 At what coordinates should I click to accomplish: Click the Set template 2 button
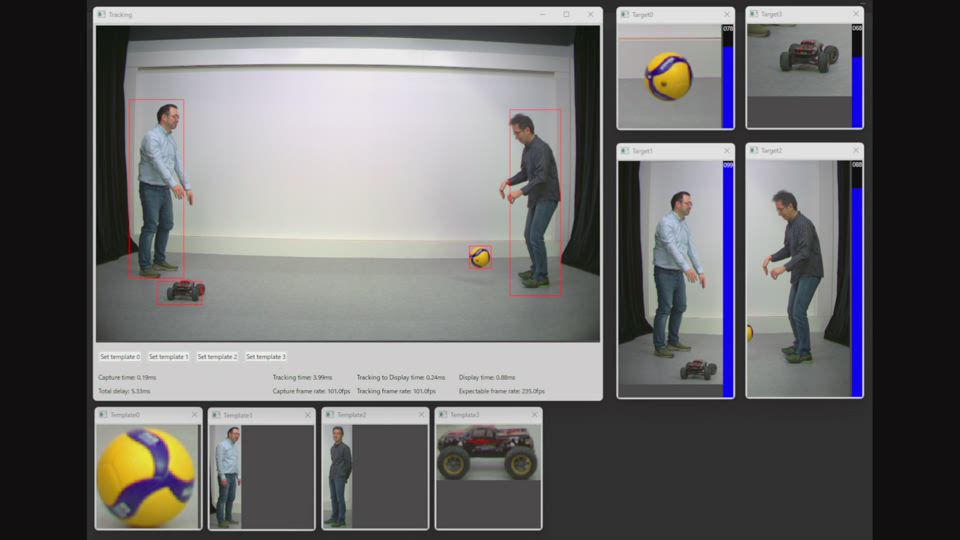[217, 357]
